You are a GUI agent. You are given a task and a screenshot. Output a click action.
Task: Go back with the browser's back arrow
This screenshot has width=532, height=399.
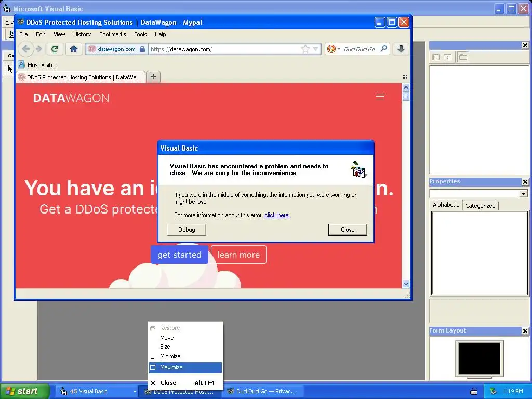pos(26,49)
